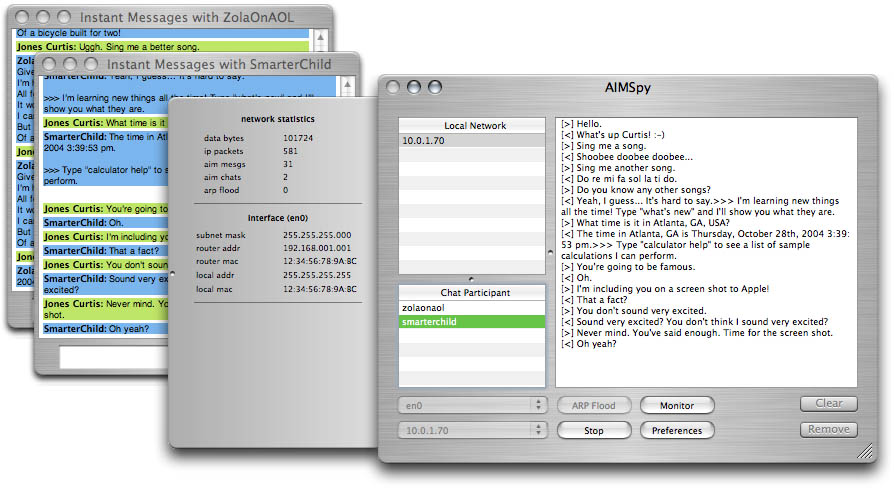Minimize the ZolaOnAOL message window
Viewport: 894px width, 488px height.
(43, 17)
